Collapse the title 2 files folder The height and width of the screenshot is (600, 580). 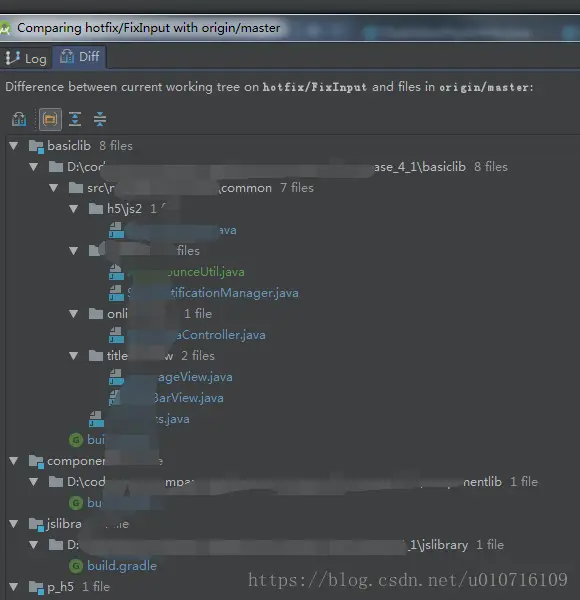(x=73, y=356)
